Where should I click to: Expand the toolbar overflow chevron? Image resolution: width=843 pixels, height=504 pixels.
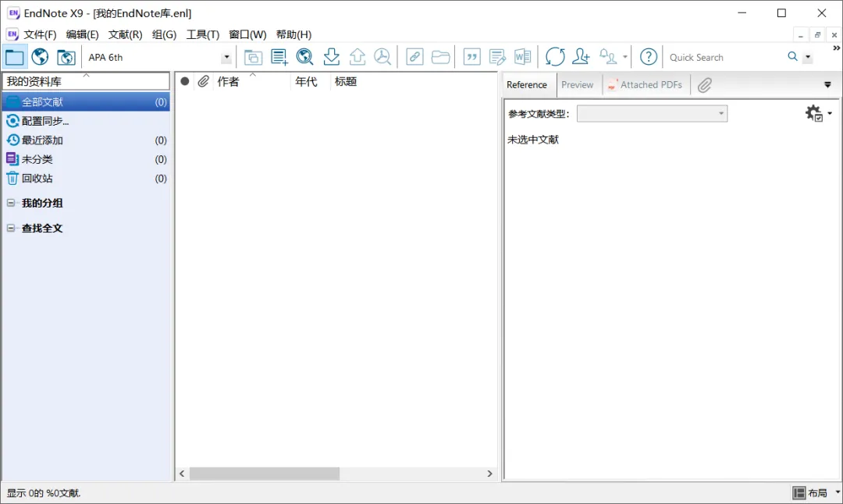pyautogui.click(x=836, y=48)
